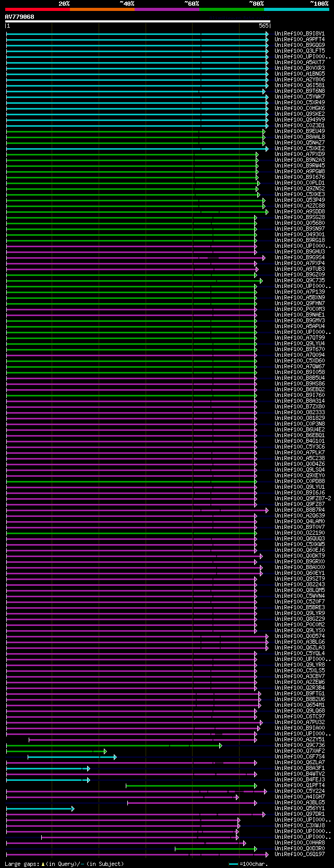Viewport: 334px width, 868px height.
Task: Select hit label UniRef100_B9T6N8
Action: (x=300, y=91)
